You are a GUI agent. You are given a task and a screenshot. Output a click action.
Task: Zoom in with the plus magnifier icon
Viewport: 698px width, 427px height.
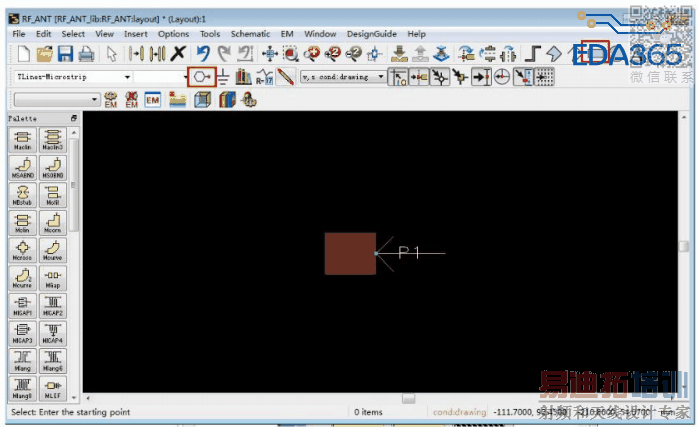coord(312,54)
